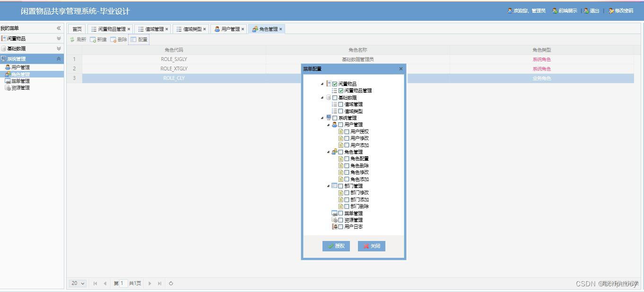The height and width of the screenshot is (292, 644).
Task: Go to next page in pager
Action: pos(150,283)
